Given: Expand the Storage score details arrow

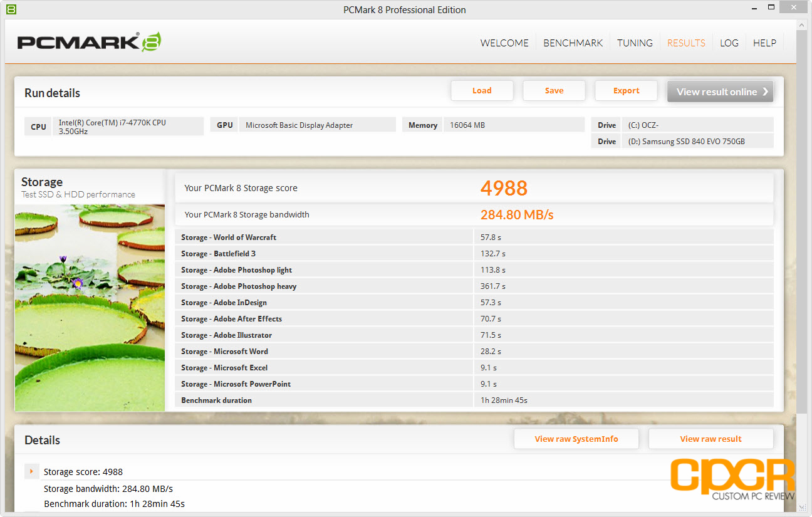Looking at the screenshot, I should 31,471.
